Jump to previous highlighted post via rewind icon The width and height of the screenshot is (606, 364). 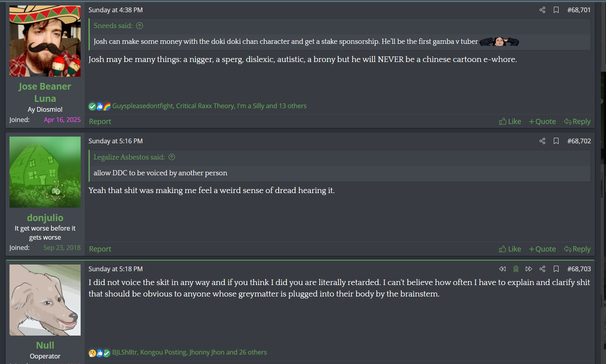[502, 269]
